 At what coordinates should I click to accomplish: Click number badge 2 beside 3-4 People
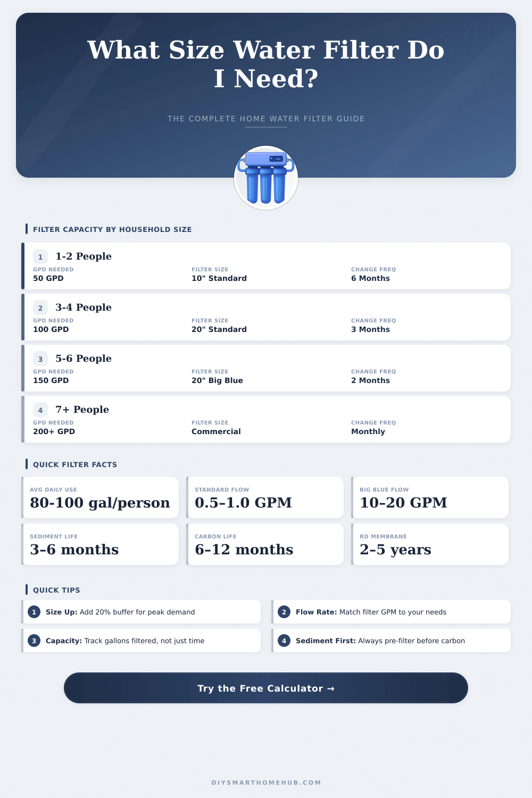(x=40, y=307)
